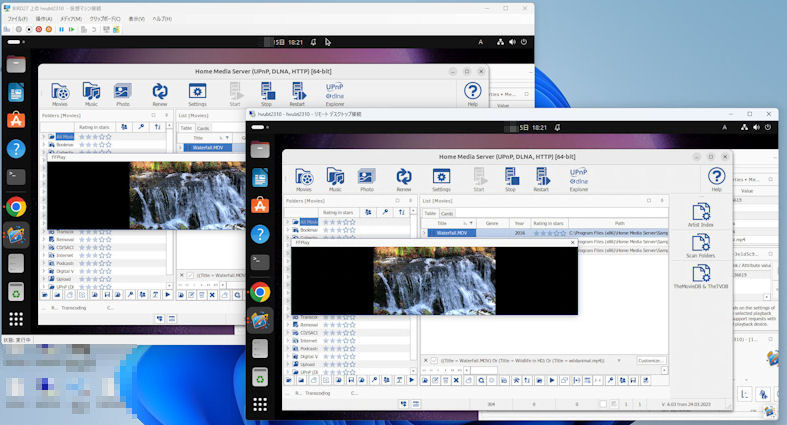Open Movies in the Remote Desktop Home Media Server
787x425 pixels.
click(x=304, y=180)
